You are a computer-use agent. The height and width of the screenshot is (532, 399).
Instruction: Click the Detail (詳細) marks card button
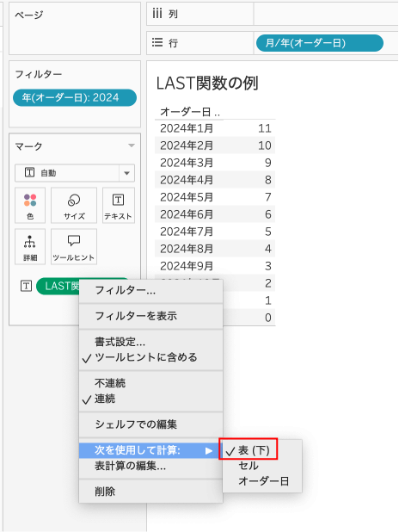click(30, 247)
